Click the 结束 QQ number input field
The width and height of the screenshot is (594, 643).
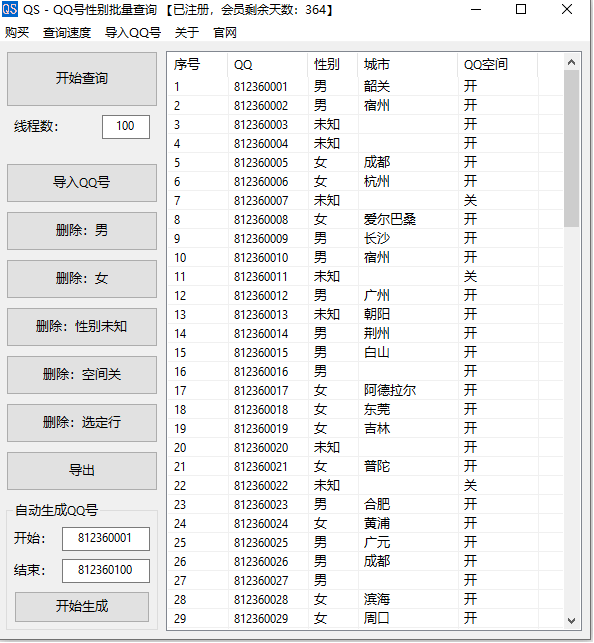106,570
